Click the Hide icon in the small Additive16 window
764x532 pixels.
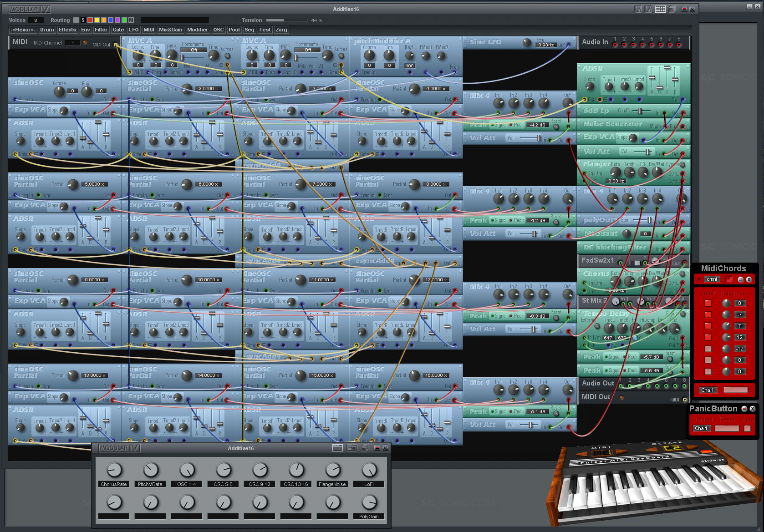(x=352, y=448)
